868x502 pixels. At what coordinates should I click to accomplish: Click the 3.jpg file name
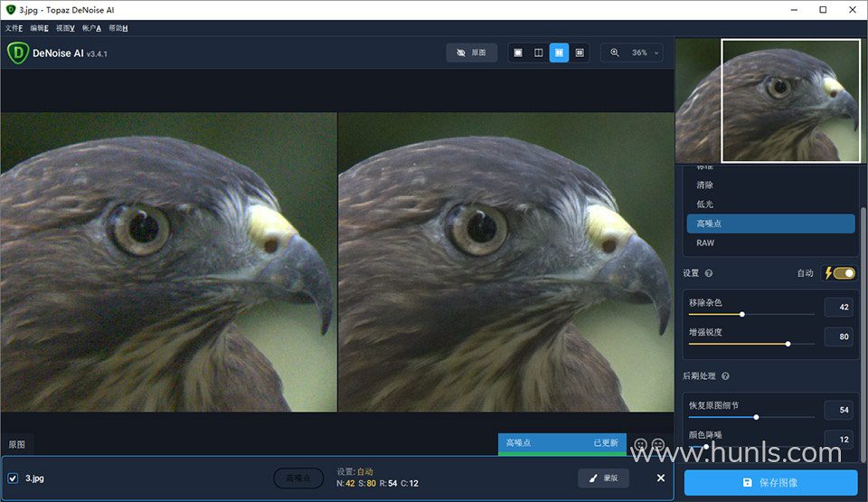tap(34, 478)
